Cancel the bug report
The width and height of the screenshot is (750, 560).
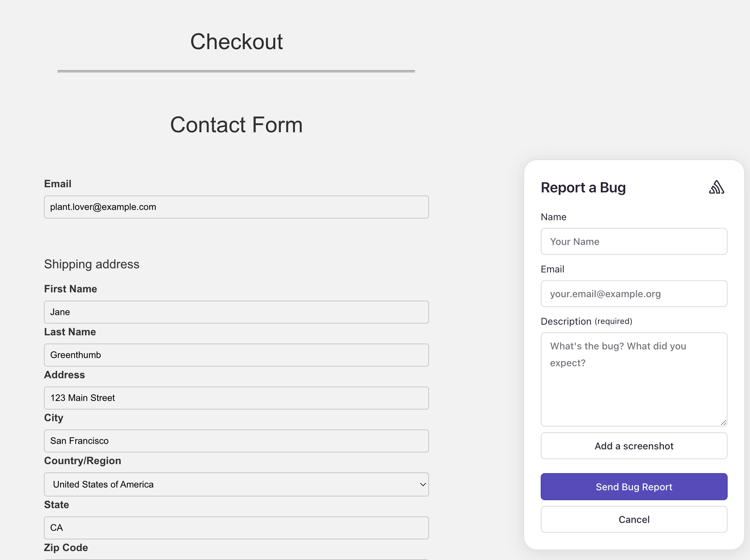point(633,519)
